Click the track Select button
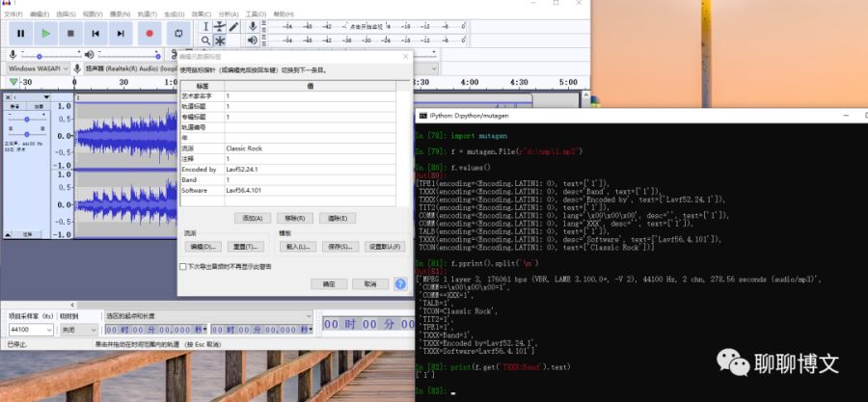 (x=27, y=234)
